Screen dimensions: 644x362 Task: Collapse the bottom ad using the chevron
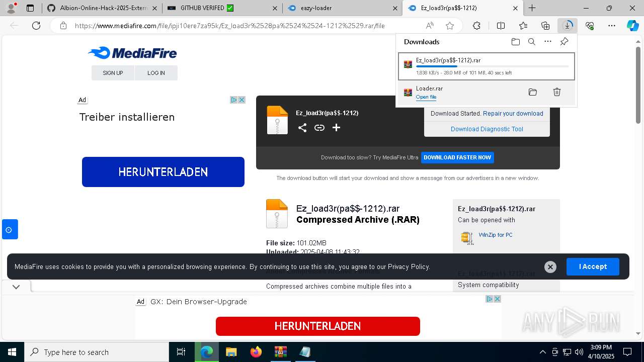16,287
